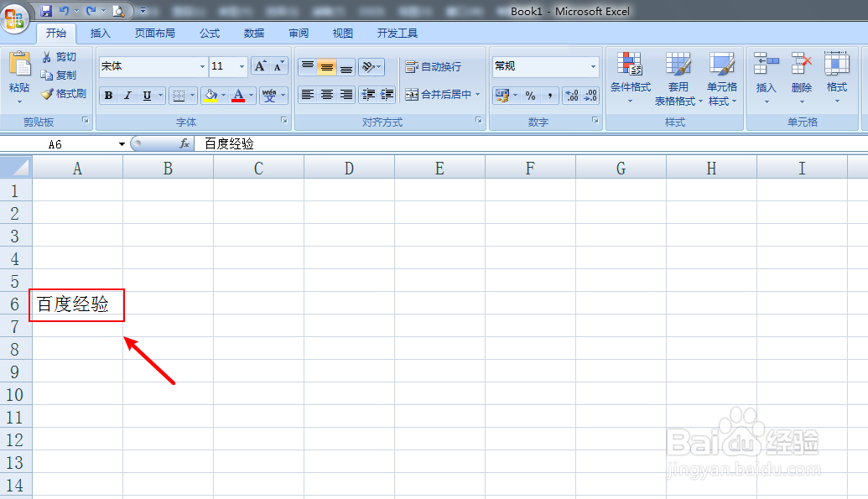Screen dimensions: 868x499
Task: Toggle italic formatting
Action: pyautogui.click(x=127, y=96)
